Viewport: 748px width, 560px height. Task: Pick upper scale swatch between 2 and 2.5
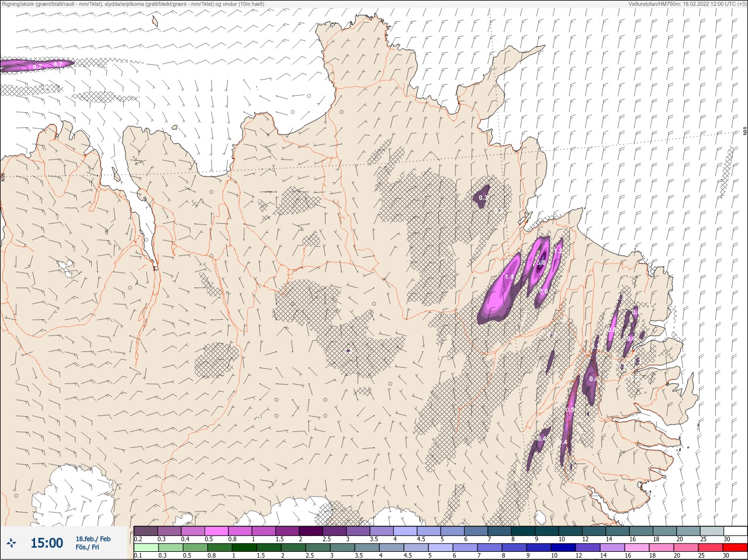point(311,531)
